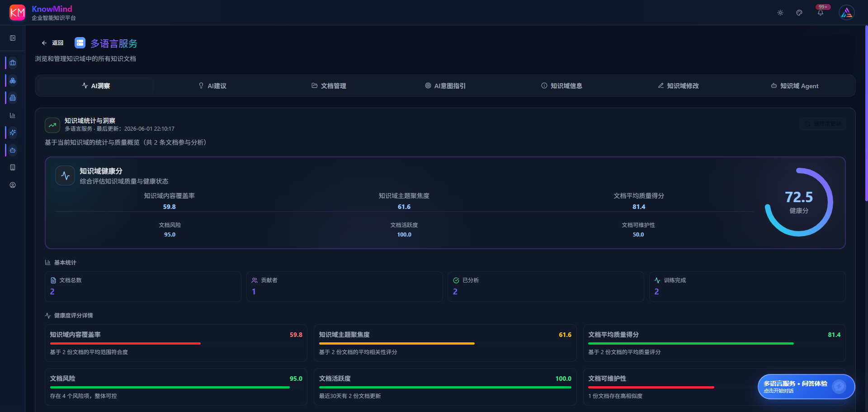Screen dimensions: 868x412
Task: Click the blue 多语言服务 title icon
Action: pos(80,43)
